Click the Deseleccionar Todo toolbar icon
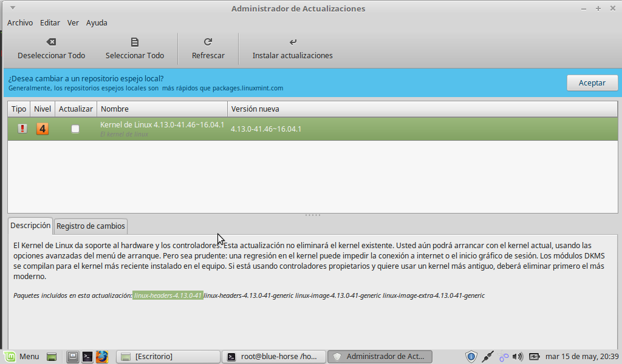Viewport: 622px width, 364px height. [x=51, y=42]
